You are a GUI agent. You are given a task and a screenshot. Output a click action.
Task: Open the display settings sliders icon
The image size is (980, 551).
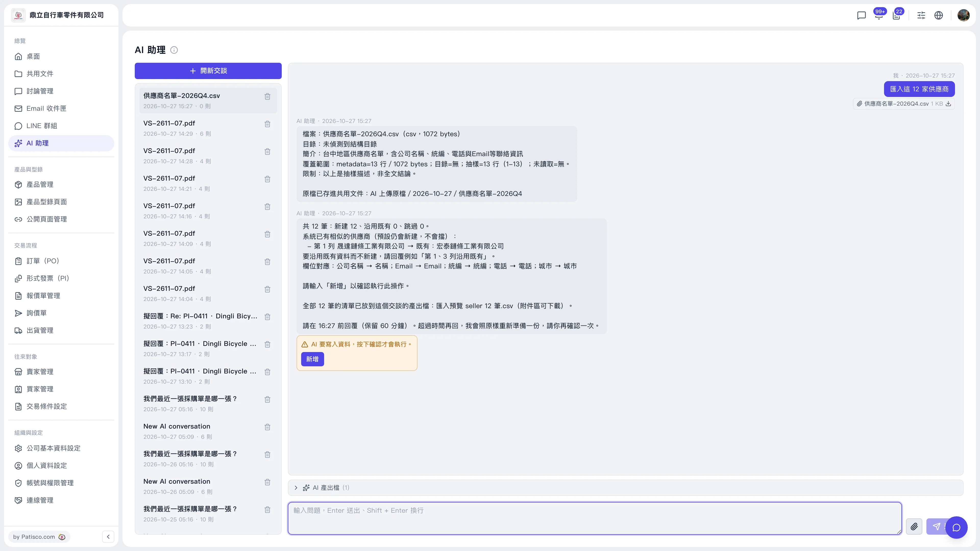921,15
